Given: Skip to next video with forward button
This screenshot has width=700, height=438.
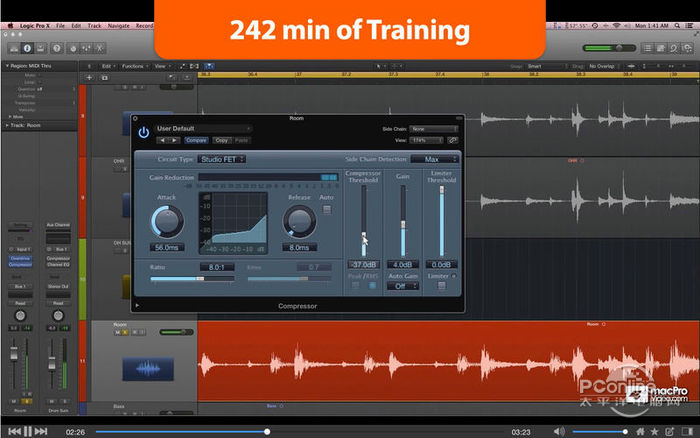Looking at the screenshot, I should tap(41, 431).
